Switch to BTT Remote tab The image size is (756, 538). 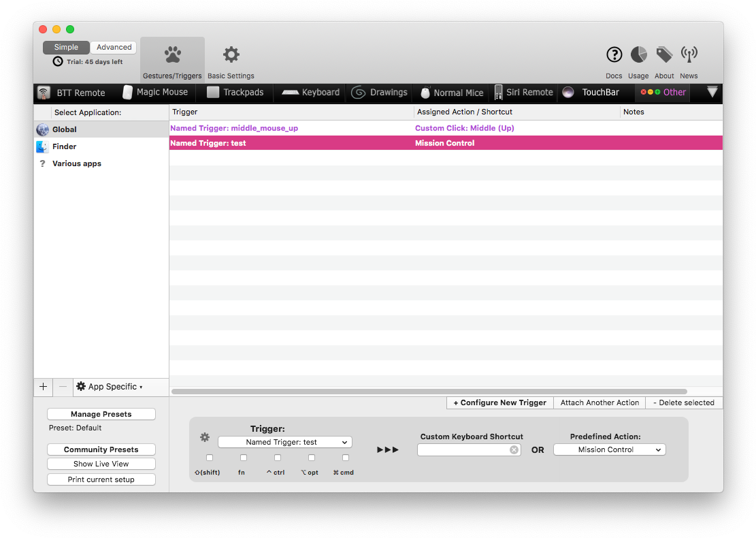pyautogui.click(x=71, y=92)
